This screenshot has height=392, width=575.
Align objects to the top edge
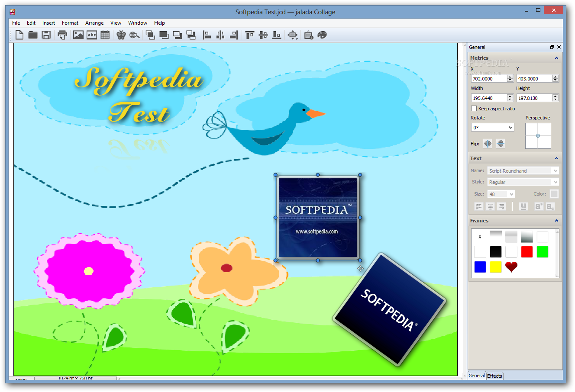point(250,35)
